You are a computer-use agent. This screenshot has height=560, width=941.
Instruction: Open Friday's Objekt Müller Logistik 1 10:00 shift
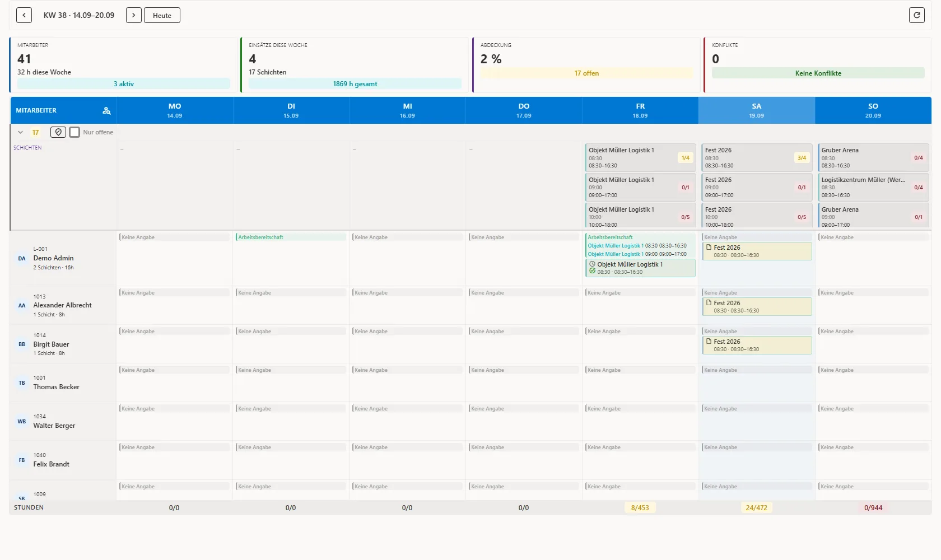pos(640,216)
